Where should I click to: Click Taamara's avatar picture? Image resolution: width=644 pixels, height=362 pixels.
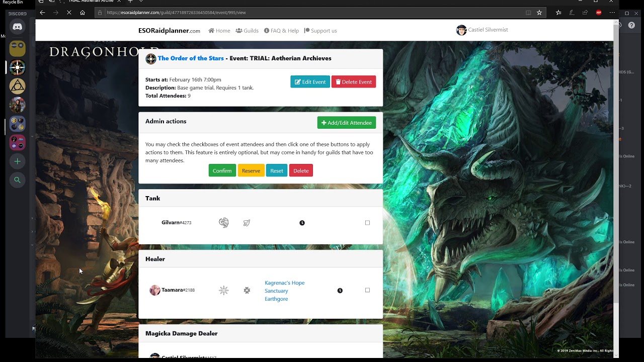pyautogui.click(x=155, y=290)
